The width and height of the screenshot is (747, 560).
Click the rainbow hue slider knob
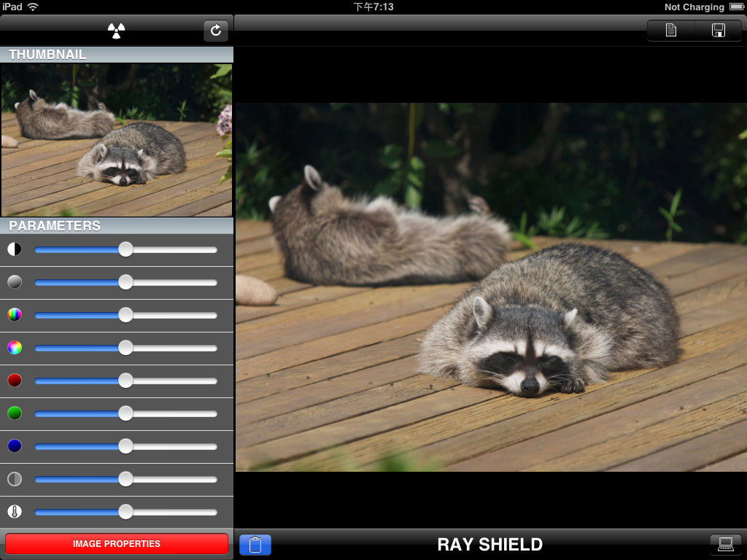tap(125, 315)
